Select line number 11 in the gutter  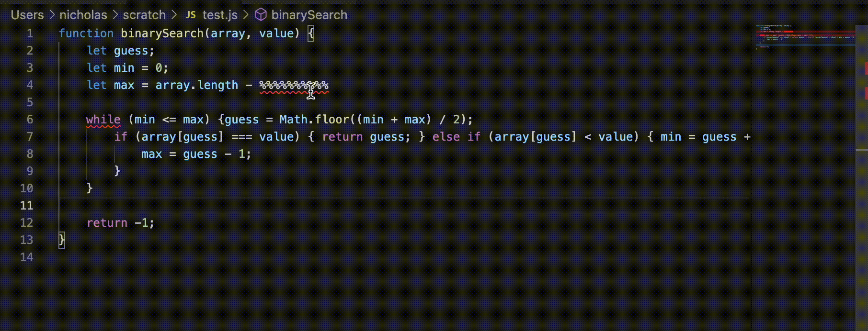[x=27, y=206]
